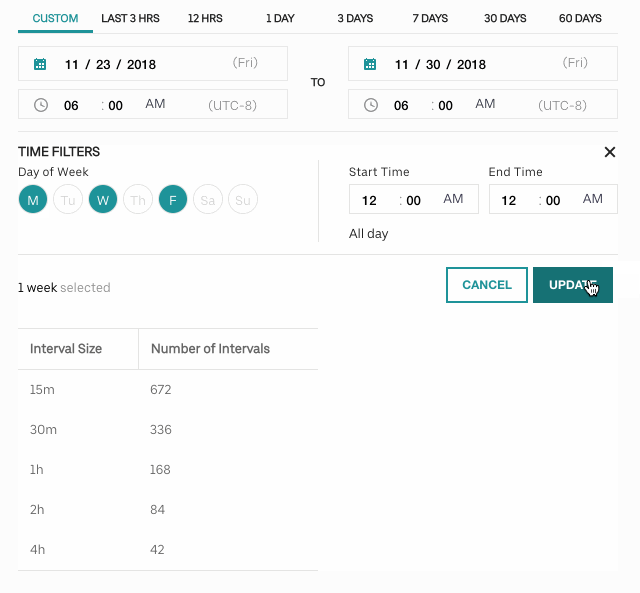Toggle Friday day filter off

pyautogui.click(x=173, y=200)
